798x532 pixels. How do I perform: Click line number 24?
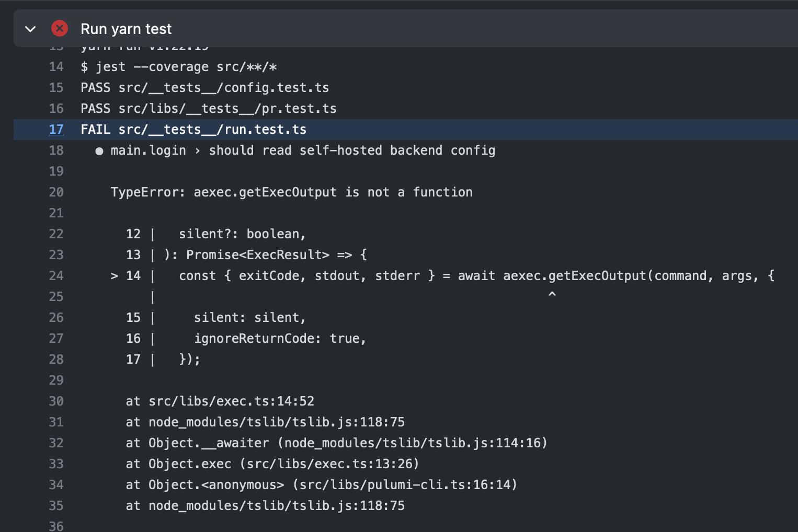[56, 276]
